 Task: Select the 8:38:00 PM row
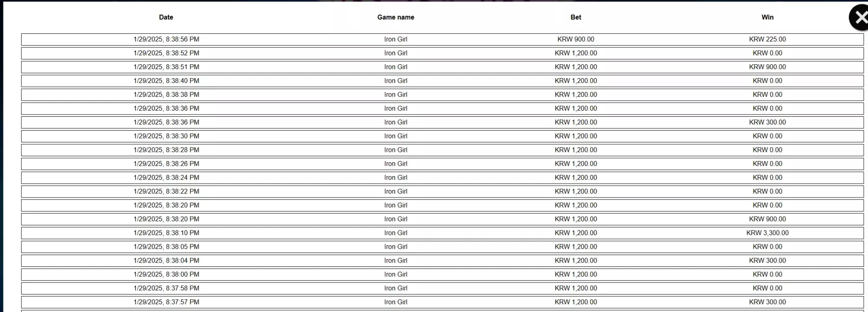pos(442,275)
